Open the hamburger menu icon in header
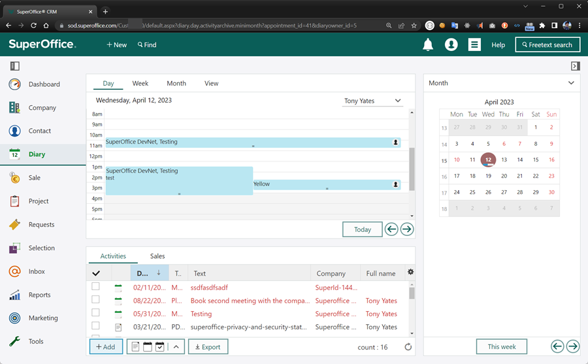This screenshot has width=588, height=364. coord(474,44)
